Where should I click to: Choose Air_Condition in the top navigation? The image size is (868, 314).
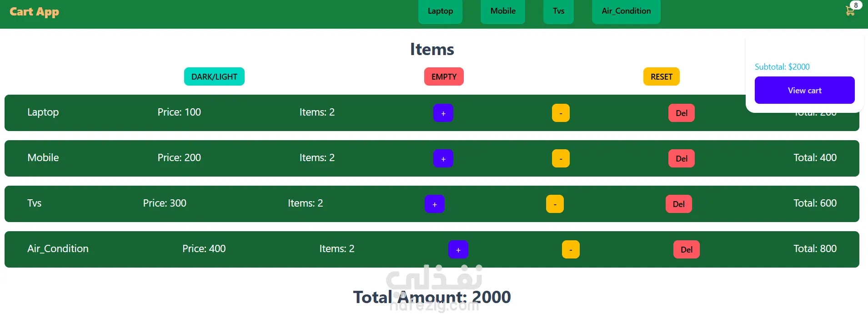point(626,11)
